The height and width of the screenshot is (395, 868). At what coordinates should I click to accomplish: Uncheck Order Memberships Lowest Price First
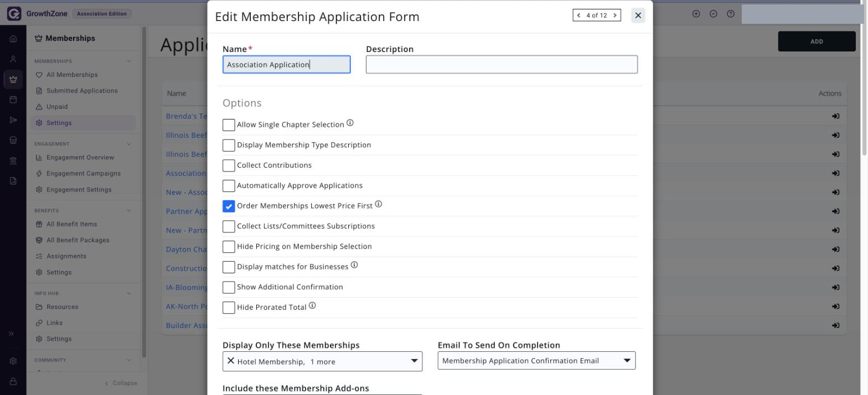[x=229, y=206]
